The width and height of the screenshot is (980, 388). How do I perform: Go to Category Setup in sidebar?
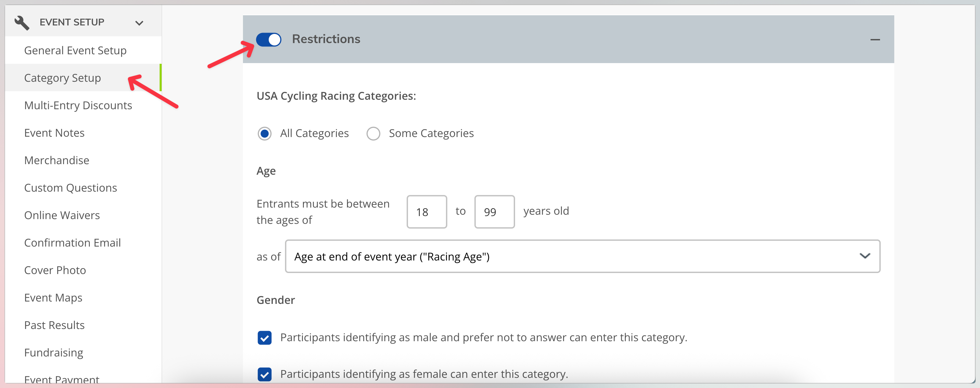click(62, 78)
